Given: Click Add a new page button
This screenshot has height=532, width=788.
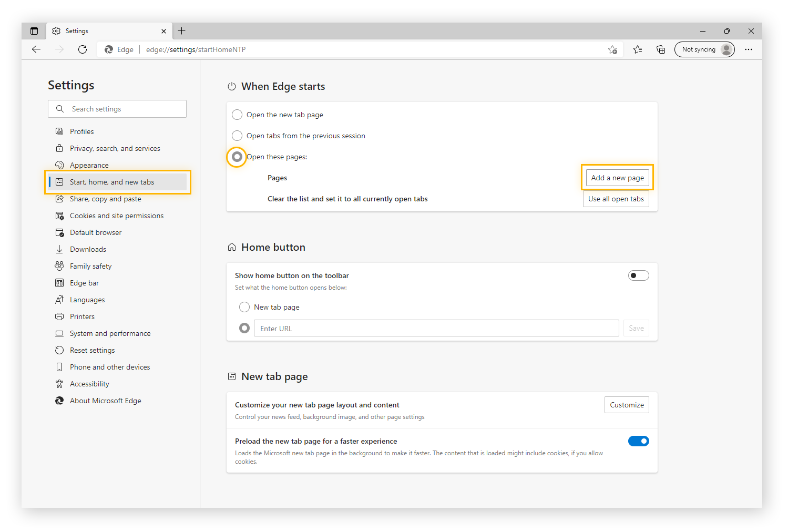Looking at the screenshot, I should (618, 178).
